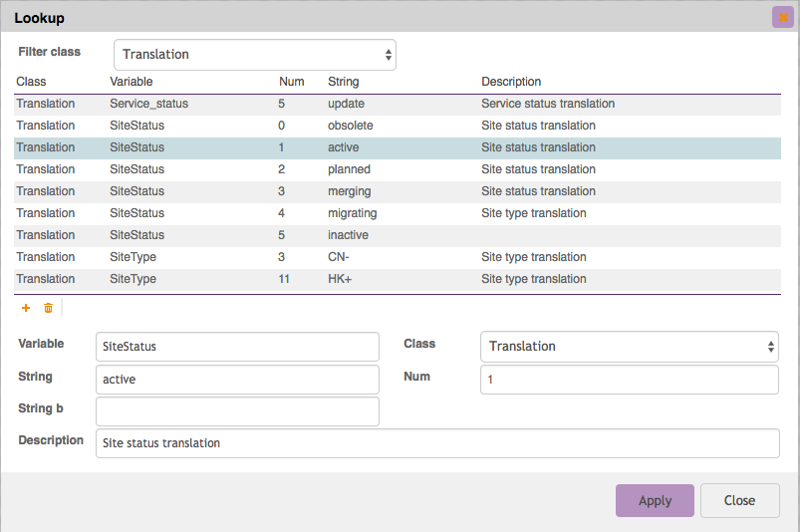Image resolution: width=800 pixels, height=532 pixels.
Task: Click the Num column header
Action: point(290,82)
